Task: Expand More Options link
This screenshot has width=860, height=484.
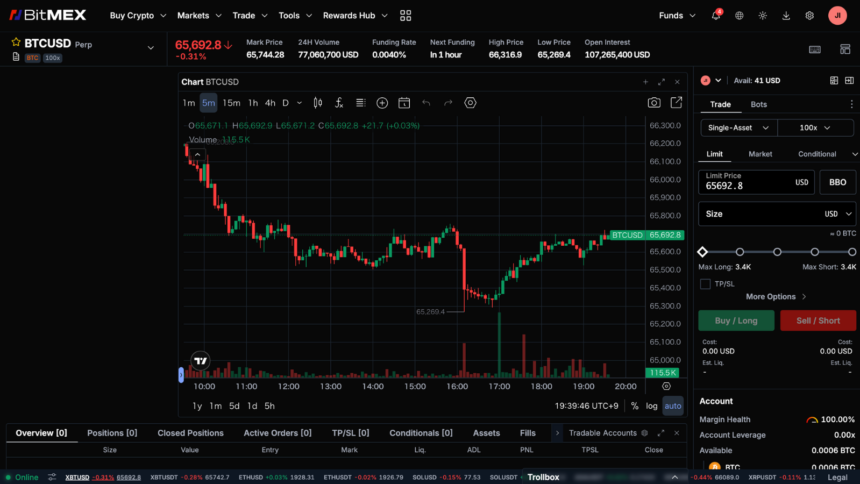Action: tap(776, 297)
